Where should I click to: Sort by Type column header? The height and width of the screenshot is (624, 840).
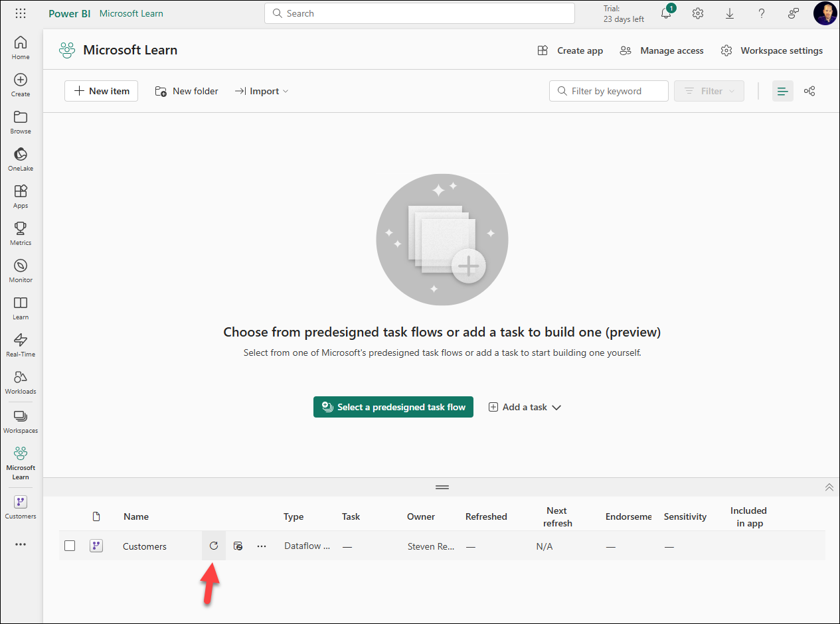(x=294, y=516)
